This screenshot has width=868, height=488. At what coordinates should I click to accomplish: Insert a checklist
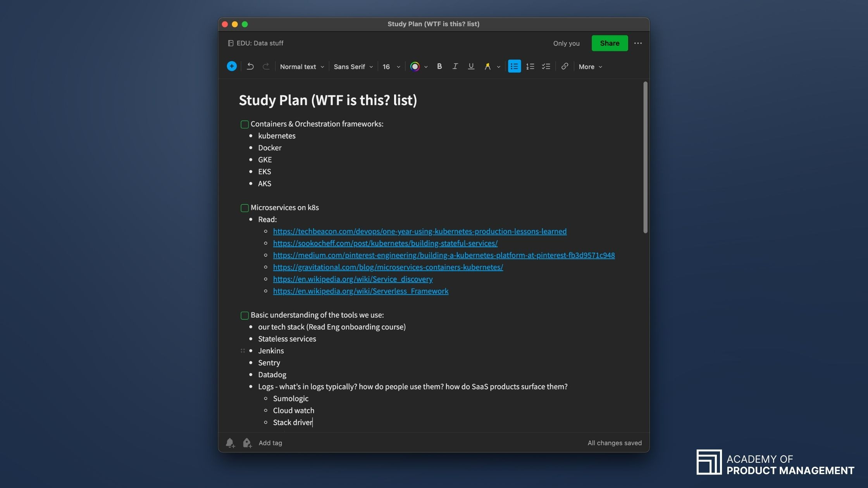[x=546, y=66]
